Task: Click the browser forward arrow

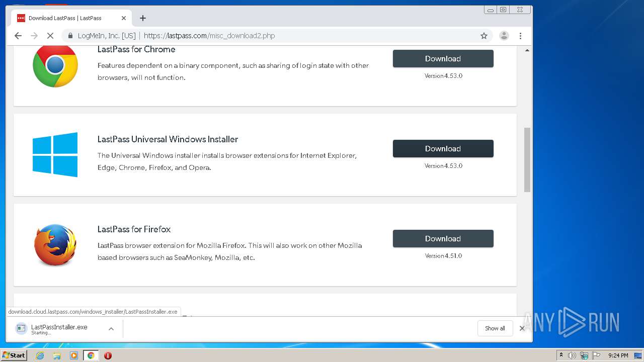Action: [x=34, y=36]
